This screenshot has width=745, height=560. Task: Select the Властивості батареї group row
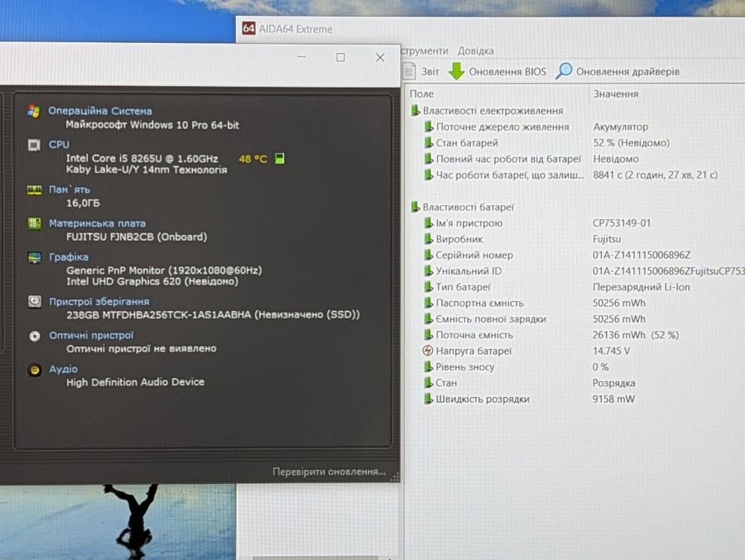click(x=462, y=207)
